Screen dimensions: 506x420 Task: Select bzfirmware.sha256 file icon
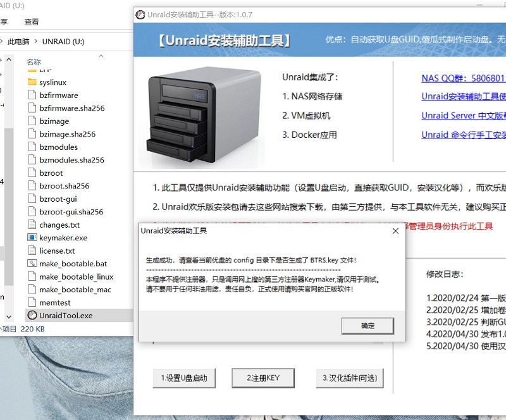pos(32,108)
